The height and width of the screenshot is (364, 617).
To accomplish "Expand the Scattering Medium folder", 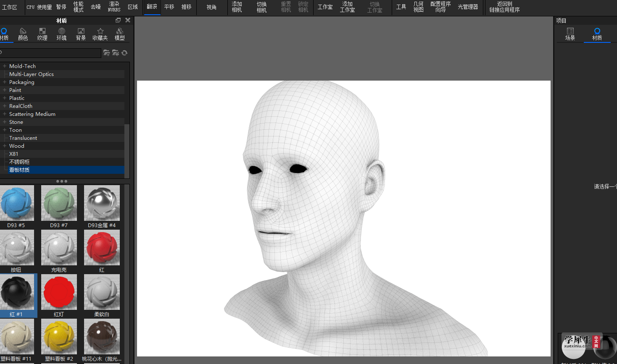I will coord(5,114).
